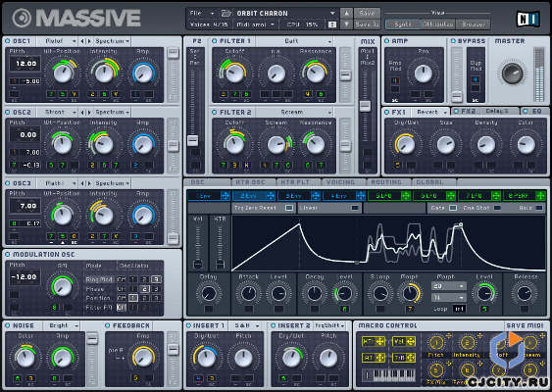
Task: Open the GLOBAL tab
Action: (x=433, y=182)
